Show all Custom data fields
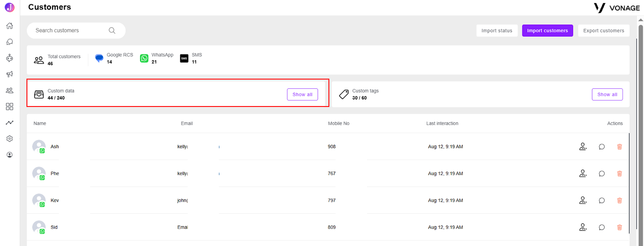The width and height of the screenshot is (644, 246). (x=302, y=94)
